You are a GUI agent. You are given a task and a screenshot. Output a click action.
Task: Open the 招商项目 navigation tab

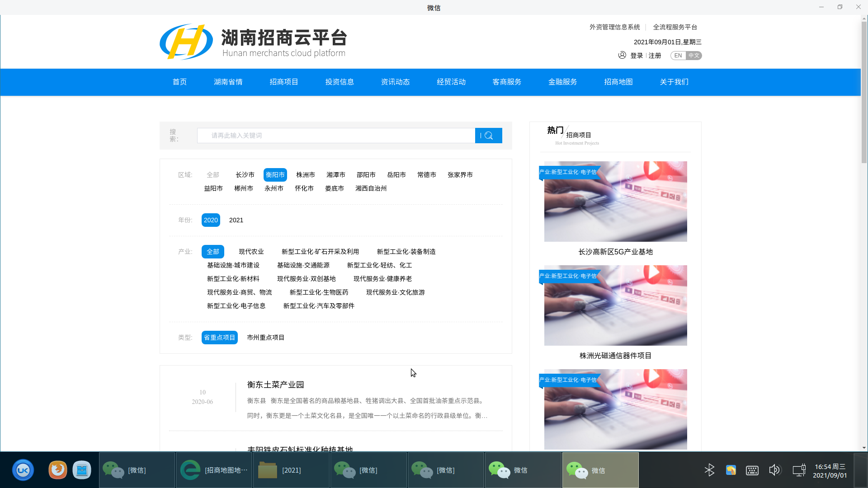tap(284, 82)
